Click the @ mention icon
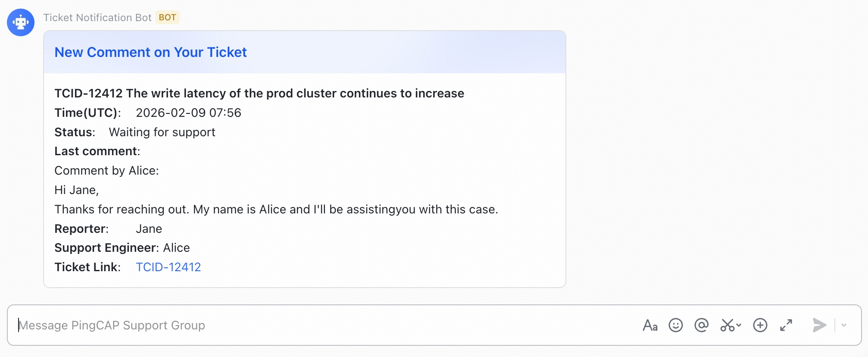This screenshot has width=868, height=357. tap(701, 325)
